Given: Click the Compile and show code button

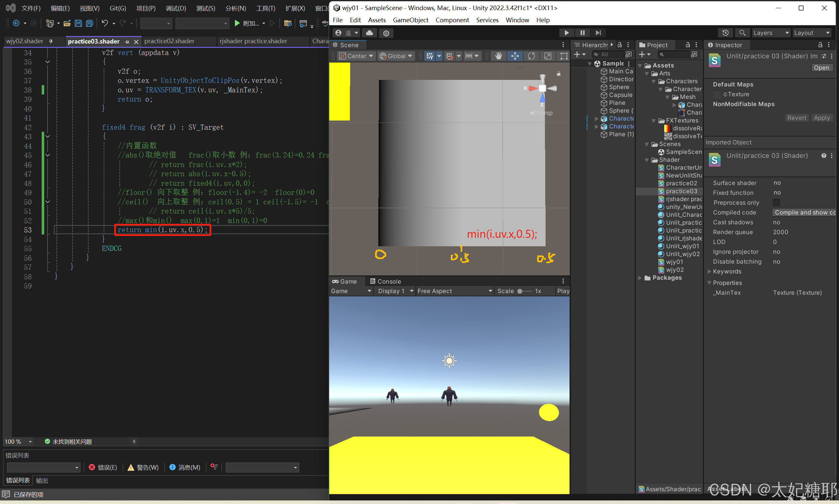Looking at the screenshot, I should tap(804, 213).
